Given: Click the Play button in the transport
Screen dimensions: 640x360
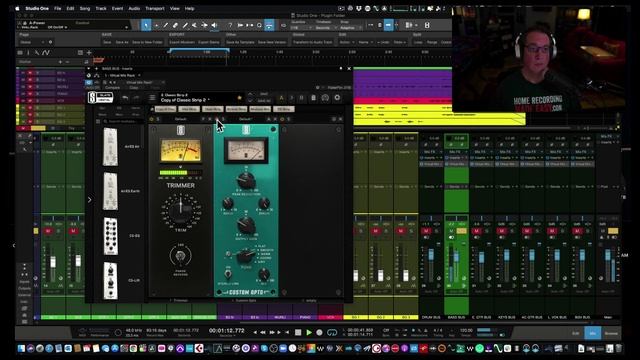Looking at the screenshot, I should click(x=309, y=333).
